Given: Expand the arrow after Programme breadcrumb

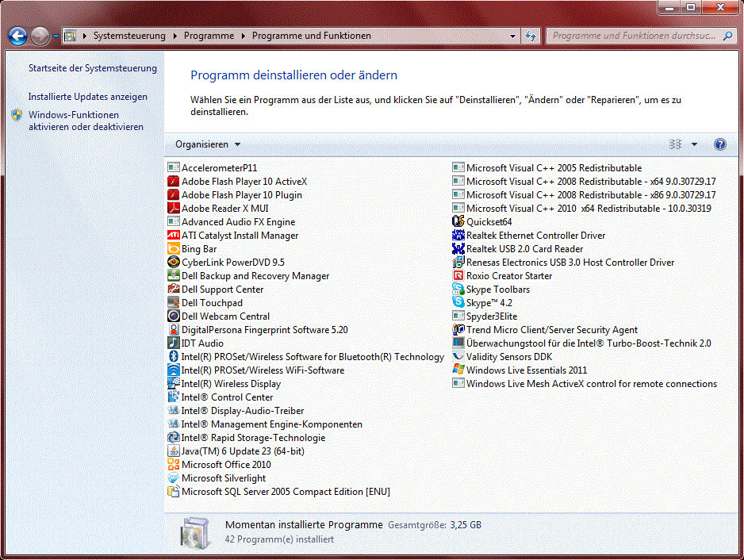Looking at the screenshot, I should (x=243, y=36).
